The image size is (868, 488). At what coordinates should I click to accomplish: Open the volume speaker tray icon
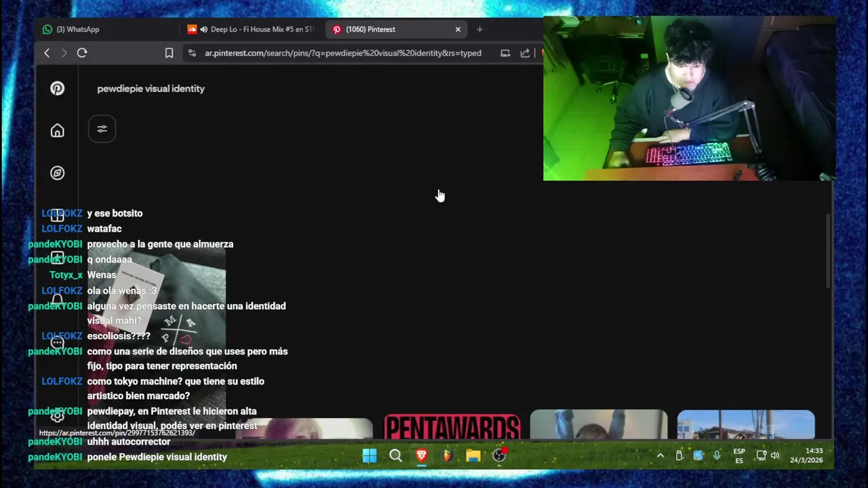(775, 455)
